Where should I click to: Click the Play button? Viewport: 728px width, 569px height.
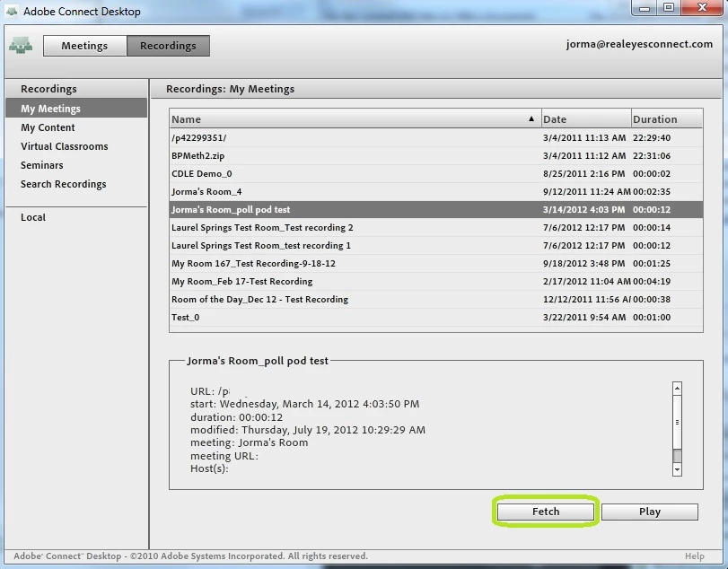pos(650,512)
